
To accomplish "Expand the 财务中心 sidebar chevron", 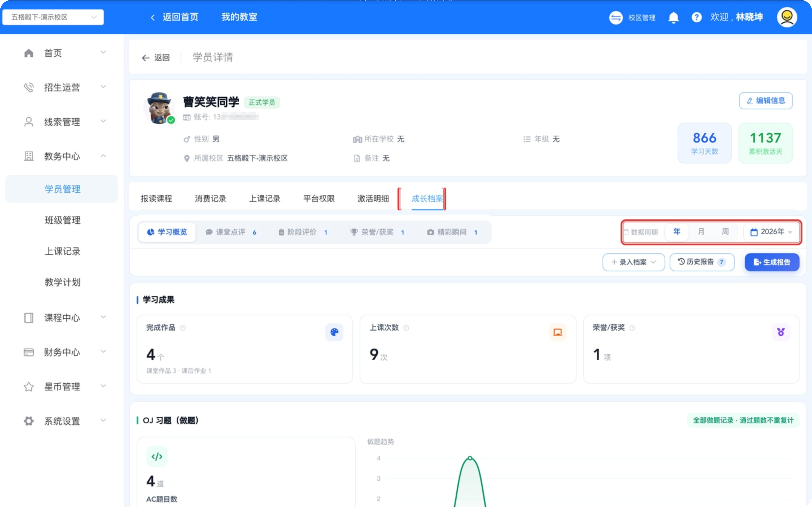I will [x=103, y=351].
